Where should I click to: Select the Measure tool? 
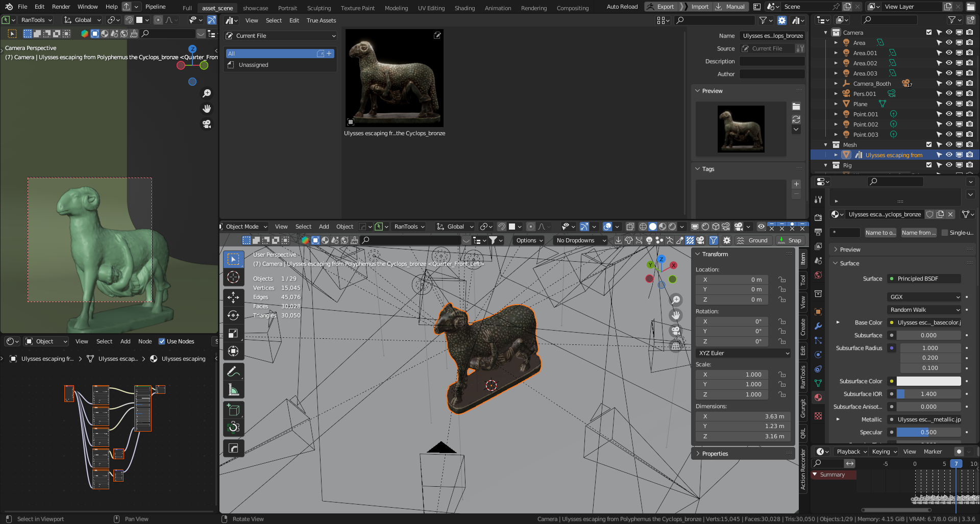(233, 390)
